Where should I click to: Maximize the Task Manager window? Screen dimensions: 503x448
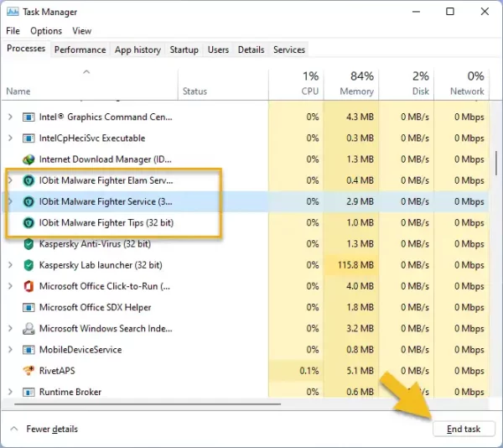(450, 12)
